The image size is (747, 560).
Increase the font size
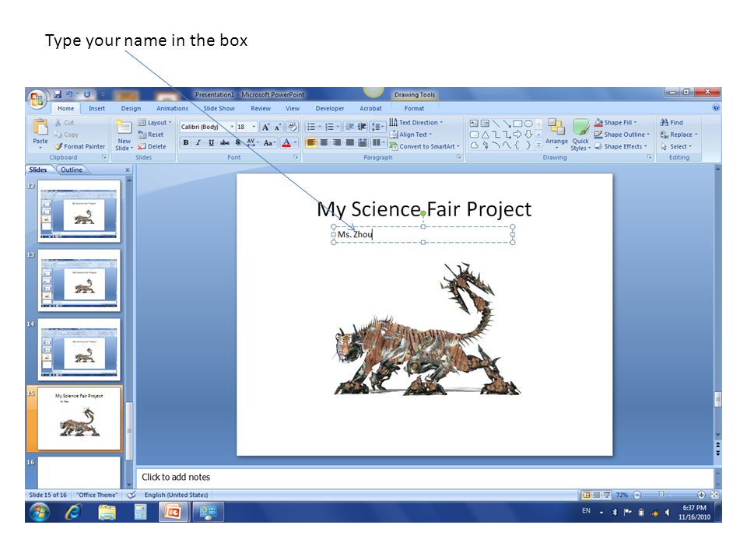(266, 127)
